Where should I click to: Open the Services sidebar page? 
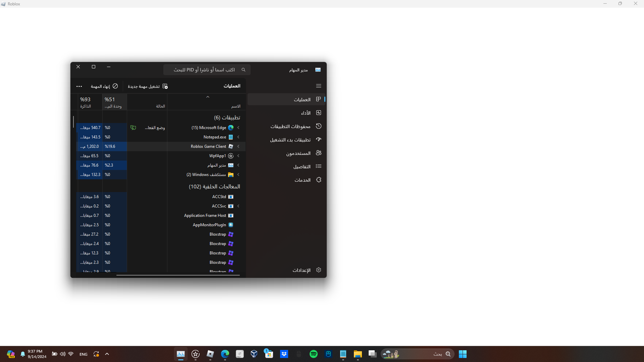tap(302, 180)
